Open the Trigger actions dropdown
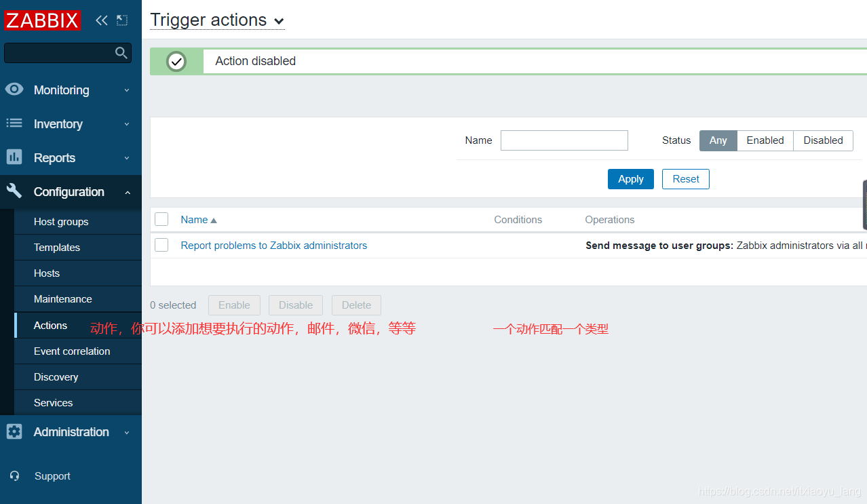 217,20
